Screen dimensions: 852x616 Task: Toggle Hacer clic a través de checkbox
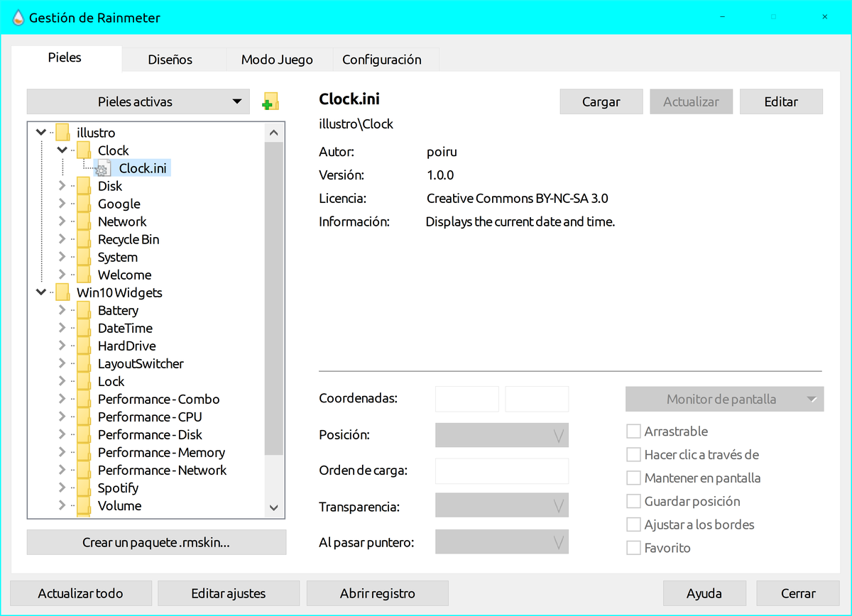point(633,455)
